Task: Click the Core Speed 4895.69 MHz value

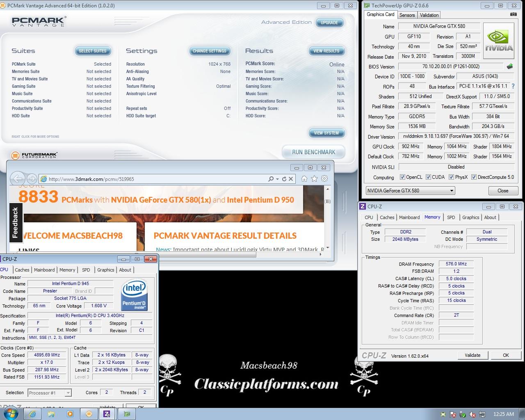Action: pos(48,355)
